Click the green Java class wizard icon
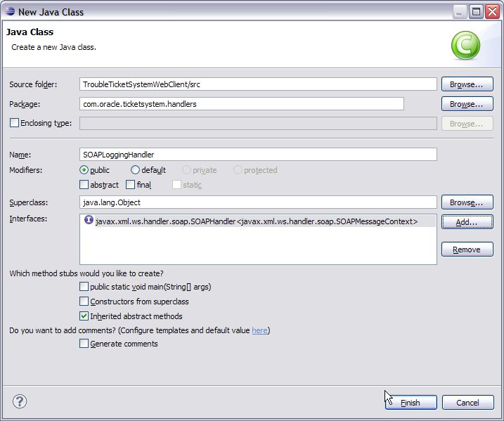 tap(465, 45)
